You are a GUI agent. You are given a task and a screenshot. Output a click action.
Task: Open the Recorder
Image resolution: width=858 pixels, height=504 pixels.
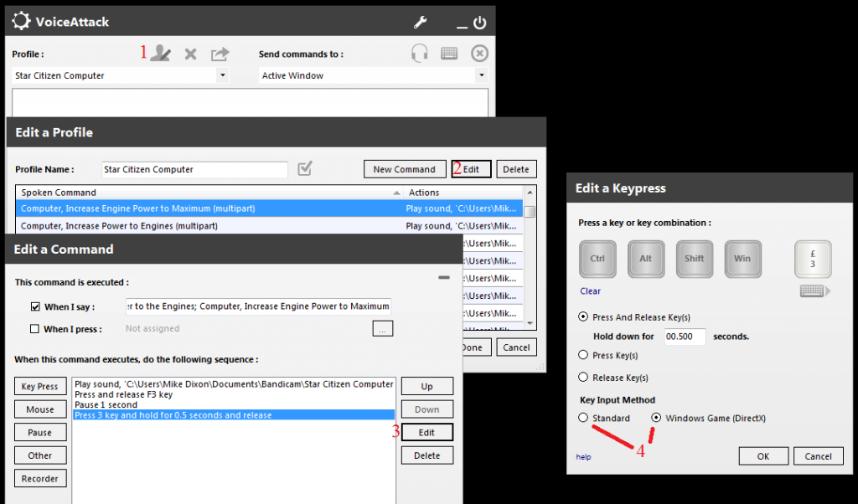(40, 478)
